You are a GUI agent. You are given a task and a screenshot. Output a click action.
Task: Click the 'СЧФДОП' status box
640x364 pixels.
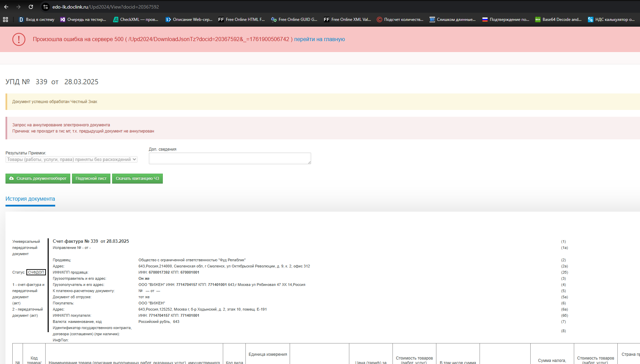pyautogui.click(x=36, y=273)
